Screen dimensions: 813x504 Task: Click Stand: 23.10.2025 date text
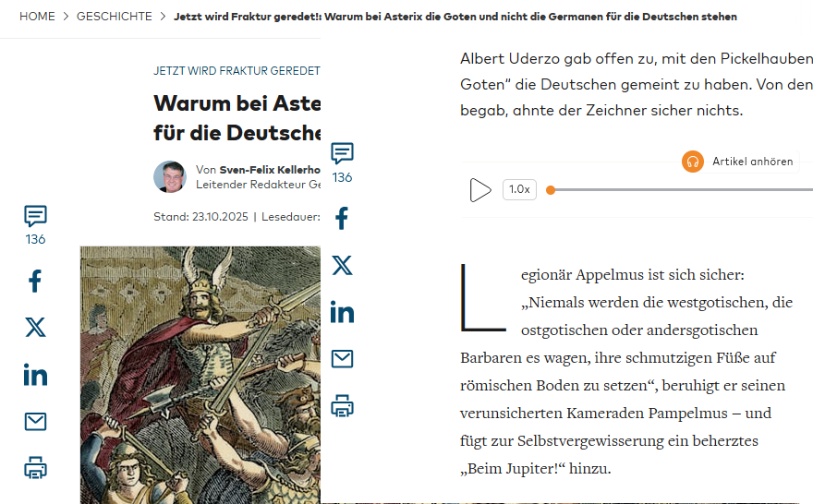click(x=200, y=217)
